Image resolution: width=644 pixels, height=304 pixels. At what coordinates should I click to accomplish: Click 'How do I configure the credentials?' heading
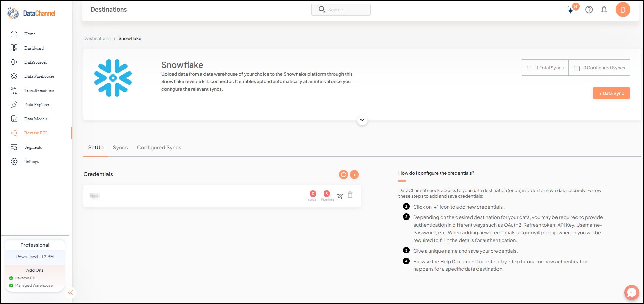click(x=436, y=173)
